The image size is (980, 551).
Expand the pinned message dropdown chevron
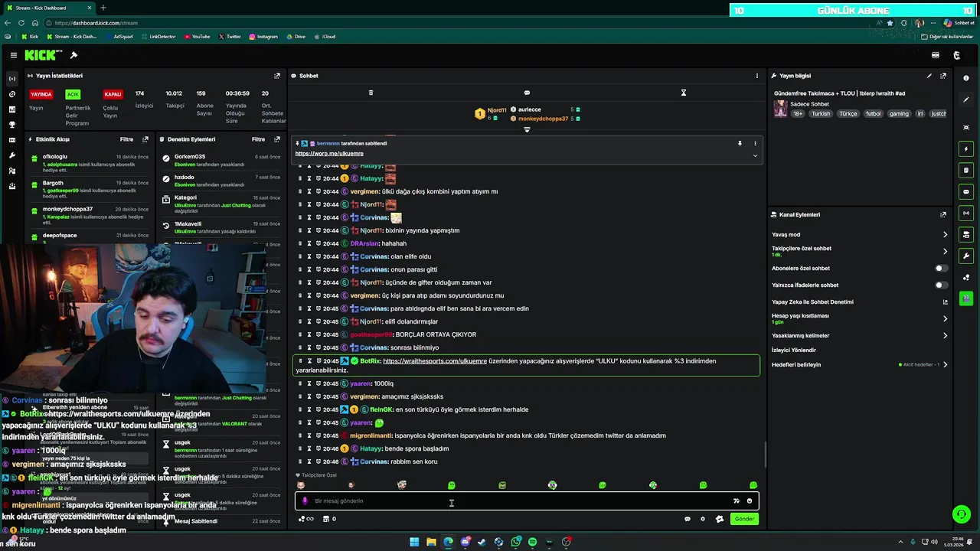(x=755, y=155)
